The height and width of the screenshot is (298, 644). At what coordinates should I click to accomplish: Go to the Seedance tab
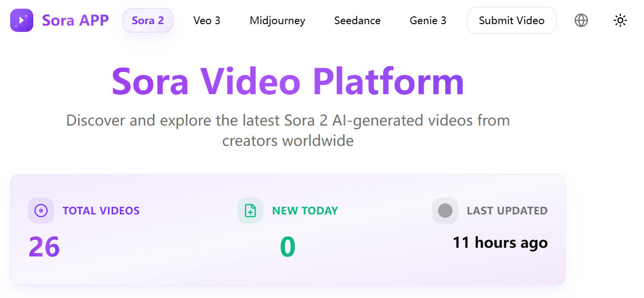tap(357, 20)
